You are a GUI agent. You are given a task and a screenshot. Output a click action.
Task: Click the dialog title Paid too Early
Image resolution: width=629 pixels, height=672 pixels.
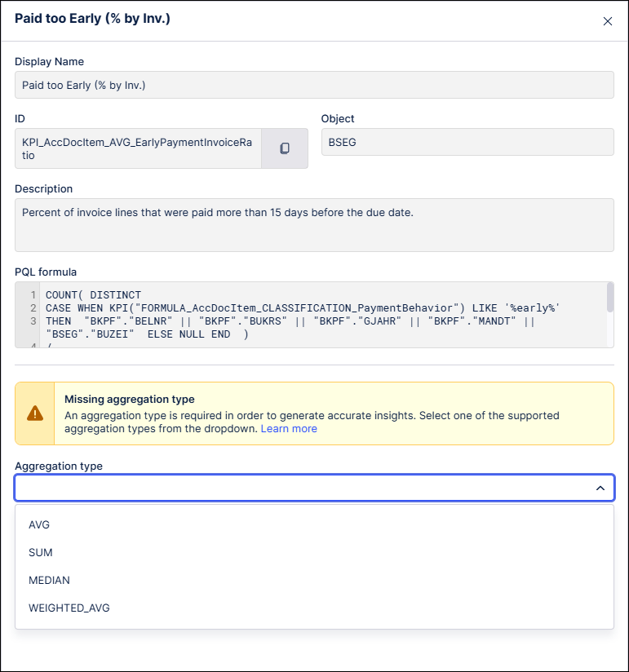pyautogui.click(x=92, y=19)
